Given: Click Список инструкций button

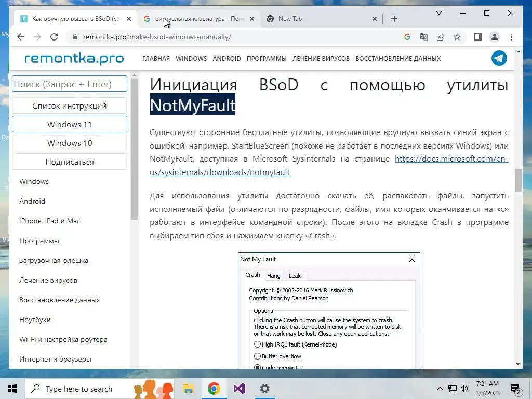Looking at the screenshot, I should tap(70, 106).
